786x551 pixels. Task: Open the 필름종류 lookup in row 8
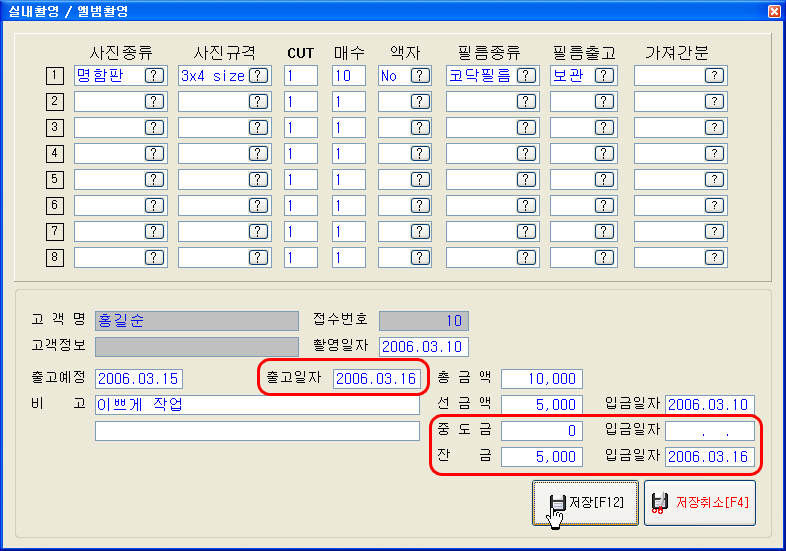pyautogui.click(x=526, y=258)
